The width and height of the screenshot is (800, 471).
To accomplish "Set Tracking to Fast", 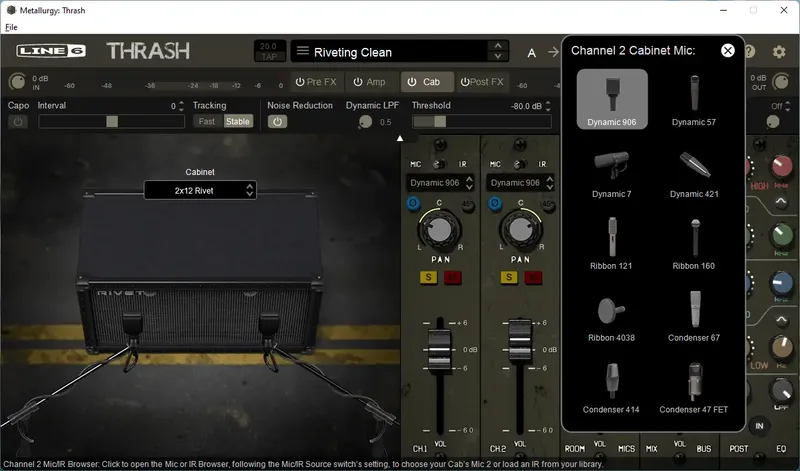I will [207, 121].
